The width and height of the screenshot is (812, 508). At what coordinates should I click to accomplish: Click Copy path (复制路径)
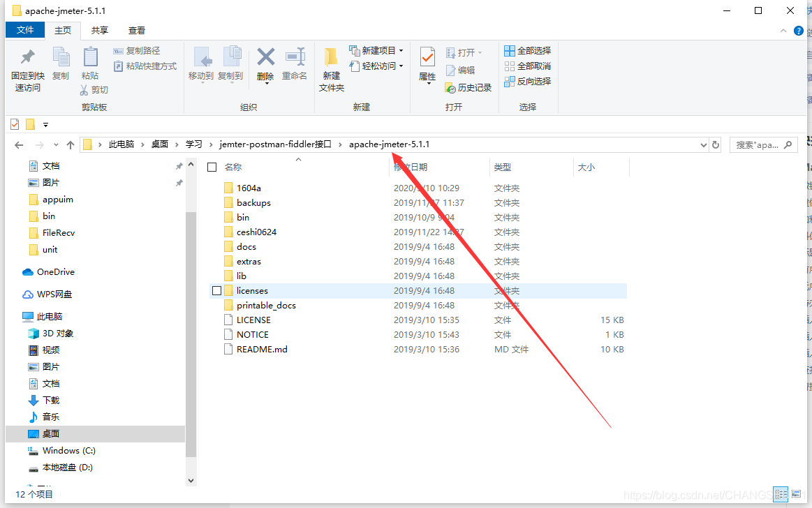pyautogui.click(x=137, y=51)
